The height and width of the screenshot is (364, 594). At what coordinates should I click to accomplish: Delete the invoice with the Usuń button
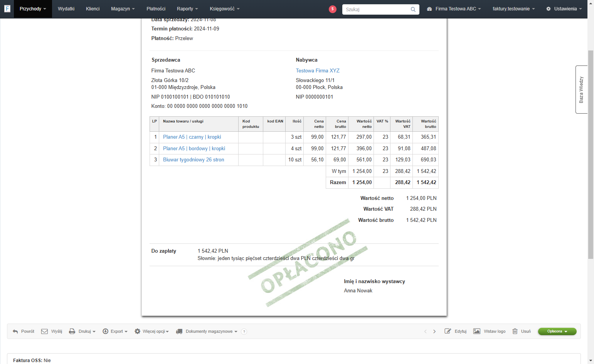pyautogui.click(x=522, y=331)
